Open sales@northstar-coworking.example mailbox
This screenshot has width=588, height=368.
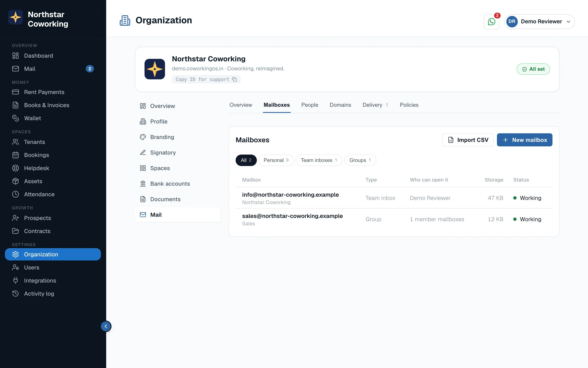click(x=394, y=219)
